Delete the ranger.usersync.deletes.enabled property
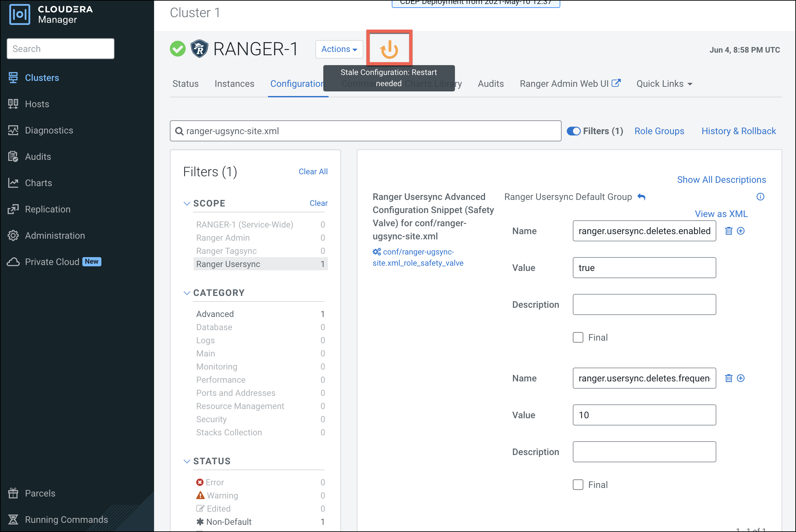Viewport: 796px width, 532px height. pyautogui.click(x=729, y=231)
